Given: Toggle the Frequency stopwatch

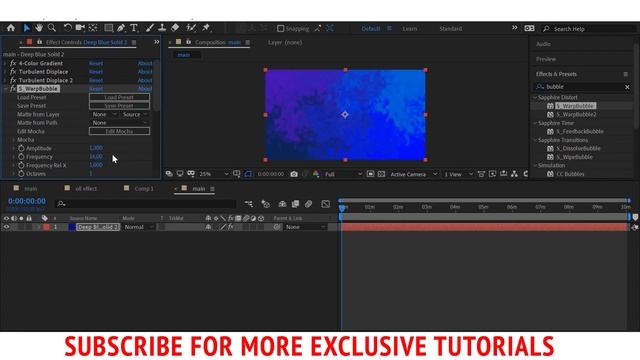Looking at the screenshot, I should coord(21,157).
